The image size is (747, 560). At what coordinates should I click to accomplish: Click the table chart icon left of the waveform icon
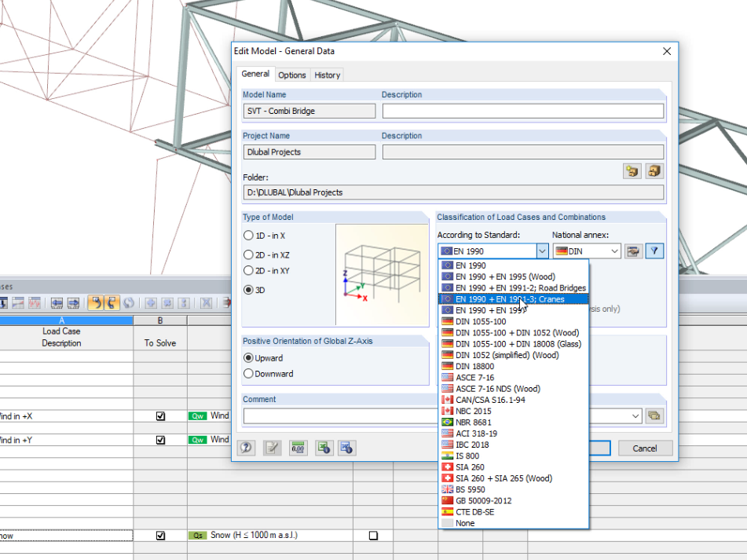coord(18,303)
